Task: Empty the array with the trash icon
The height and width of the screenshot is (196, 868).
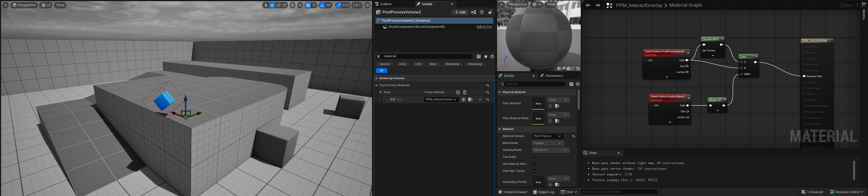Action: pos(465,92)
